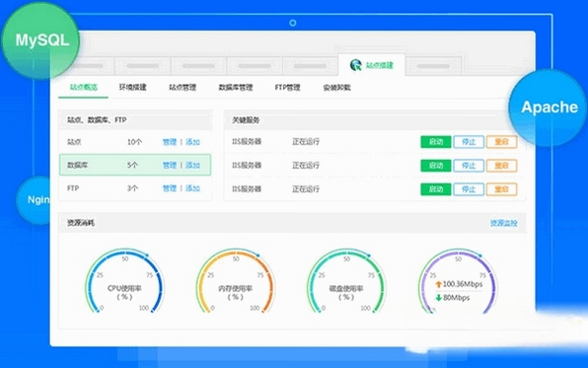Open the 资源监控 link
The width and height of the screenshot is (588, 368).
pyautogui.click(x=503, y=223)
